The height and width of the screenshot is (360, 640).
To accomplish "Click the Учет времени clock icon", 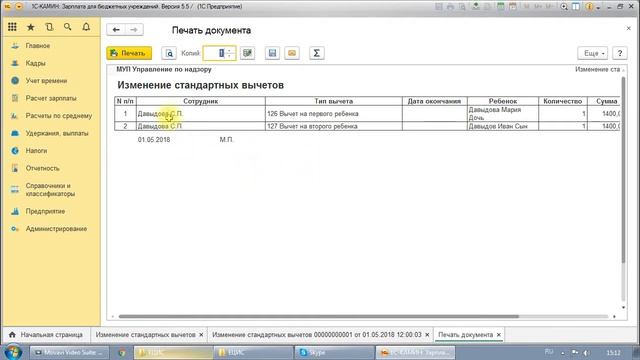I will tap(15, 81).
